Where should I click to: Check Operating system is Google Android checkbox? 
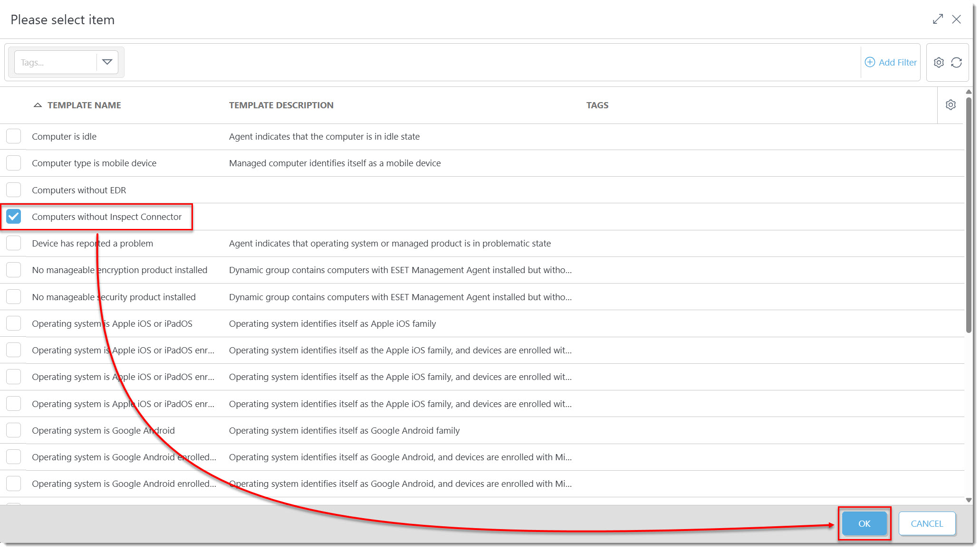click(14, 430)
